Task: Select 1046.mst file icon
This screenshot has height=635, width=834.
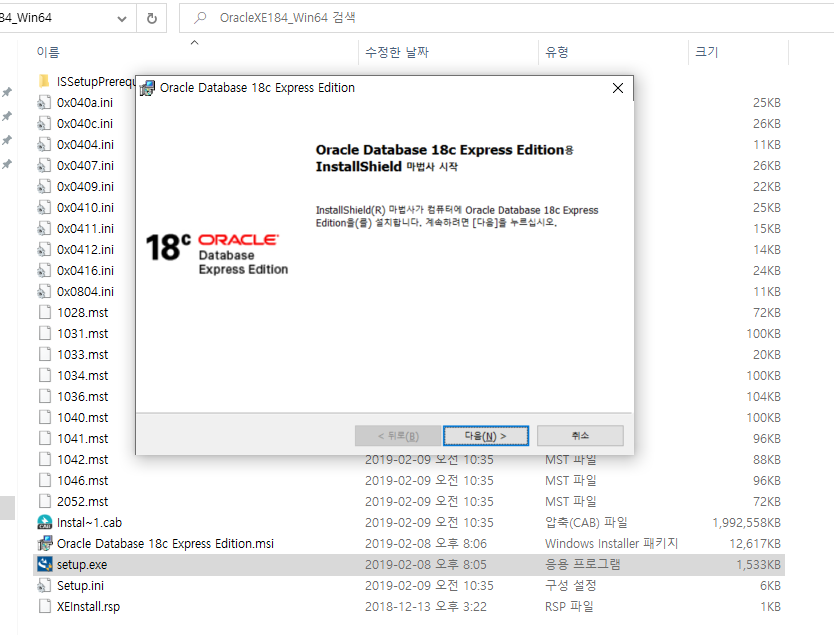Action: coord(45,480)
